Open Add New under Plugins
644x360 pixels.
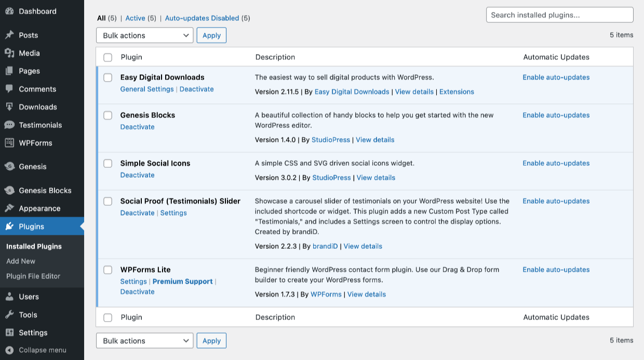pos(21,261)
